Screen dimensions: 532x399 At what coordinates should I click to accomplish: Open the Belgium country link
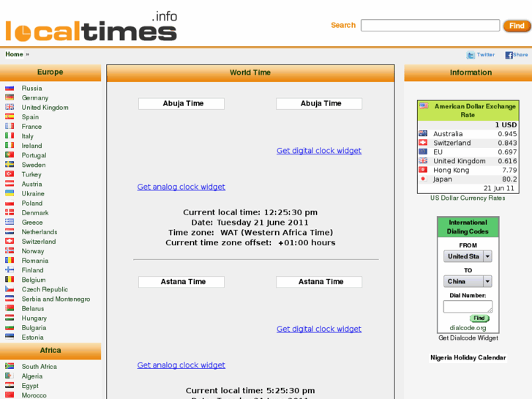tap(34, 280)
